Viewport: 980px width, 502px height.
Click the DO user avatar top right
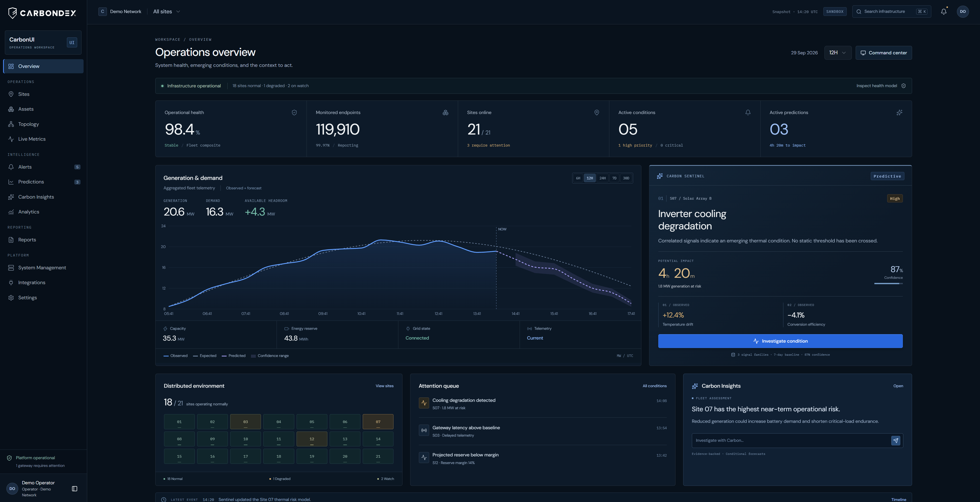tap(963, 12)
